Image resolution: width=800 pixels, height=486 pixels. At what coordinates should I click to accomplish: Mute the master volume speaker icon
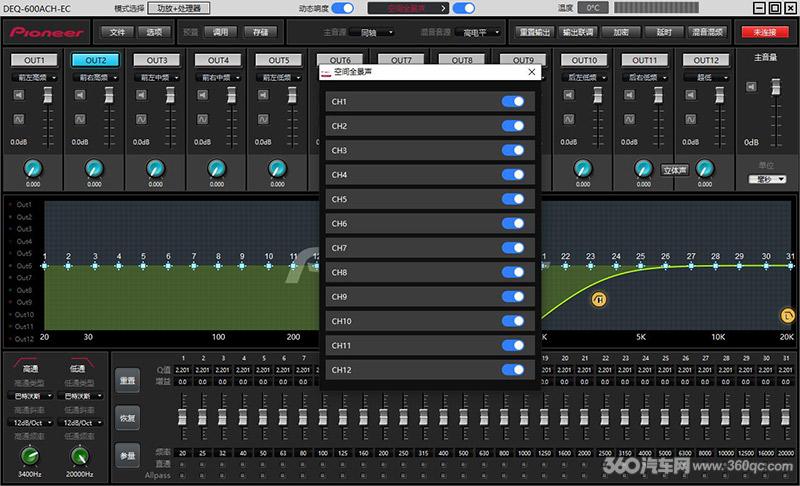pyautogui.click(x=752, y=87)
